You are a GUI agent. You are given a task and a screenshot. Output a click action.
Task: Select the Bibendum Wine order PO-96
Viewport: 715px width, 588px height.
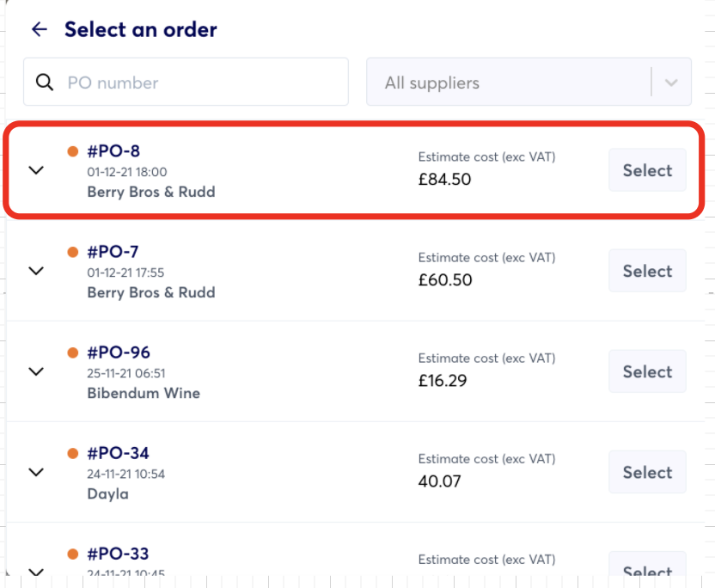647,371
